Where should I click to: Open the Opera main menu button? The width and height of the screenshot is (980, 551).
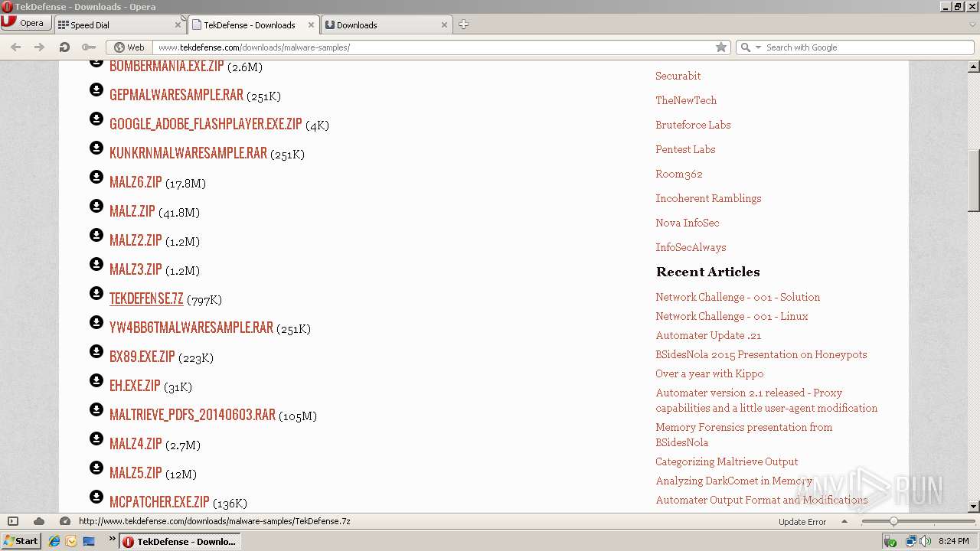coord(25,23)
